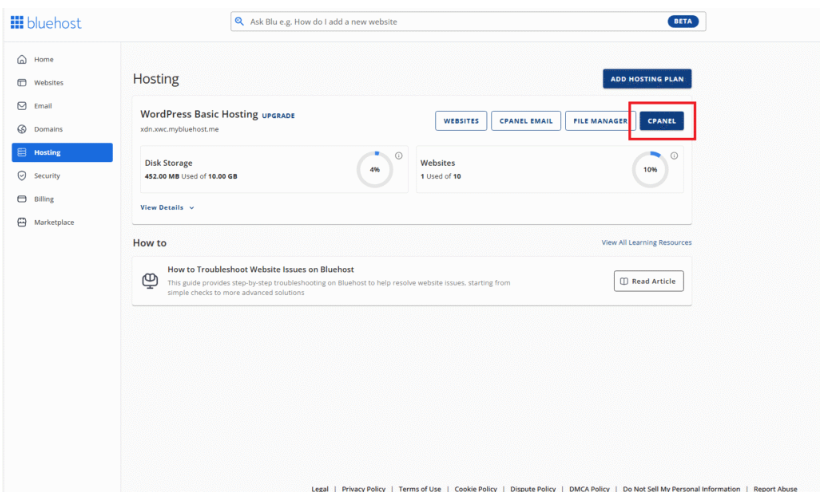Click the BETA badge in search bar
The image size is (823, 496).
click(x=682, y=22)
